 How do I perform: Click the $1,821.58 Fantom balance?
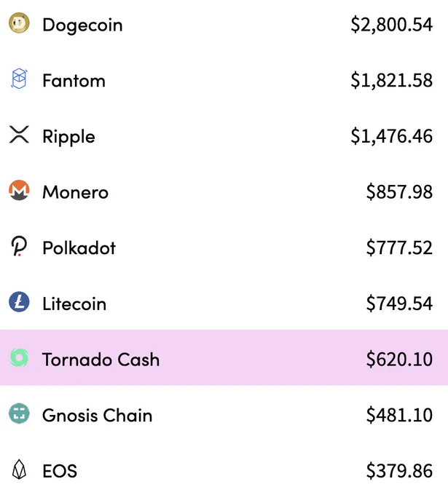[391, 81]
